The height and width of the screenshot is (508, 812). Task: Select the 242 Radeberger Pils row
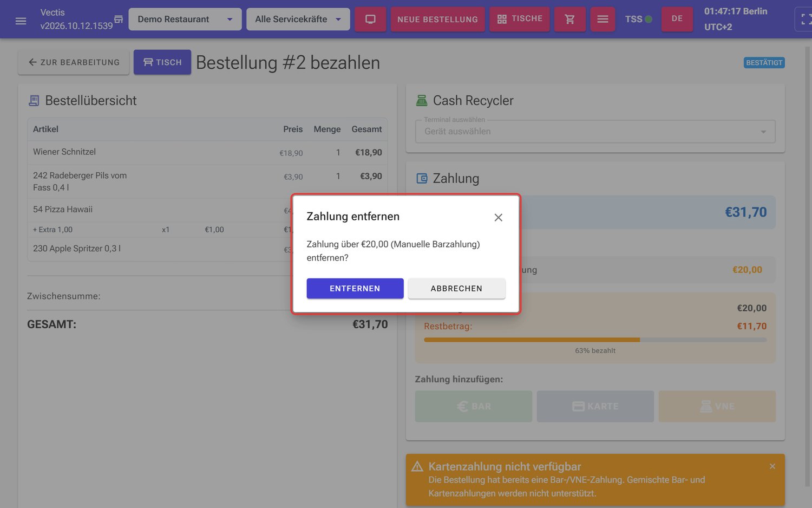point(207,181)
